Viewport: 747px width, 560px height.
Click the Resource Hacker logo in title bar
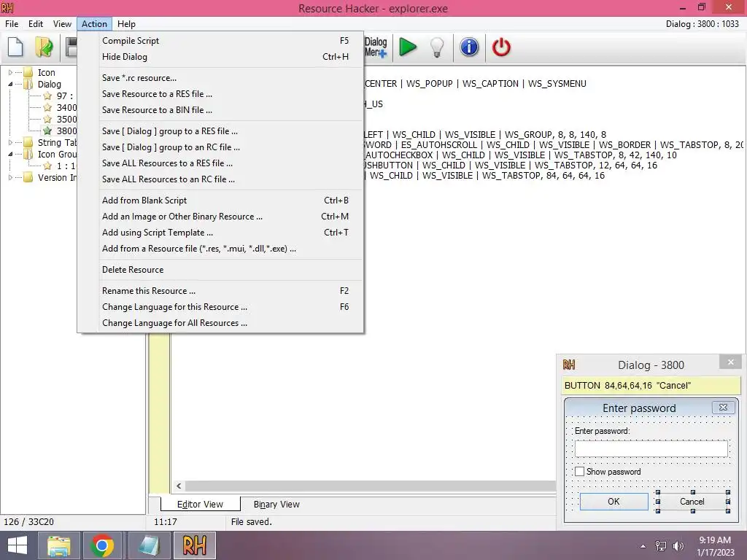pos(7,7)
